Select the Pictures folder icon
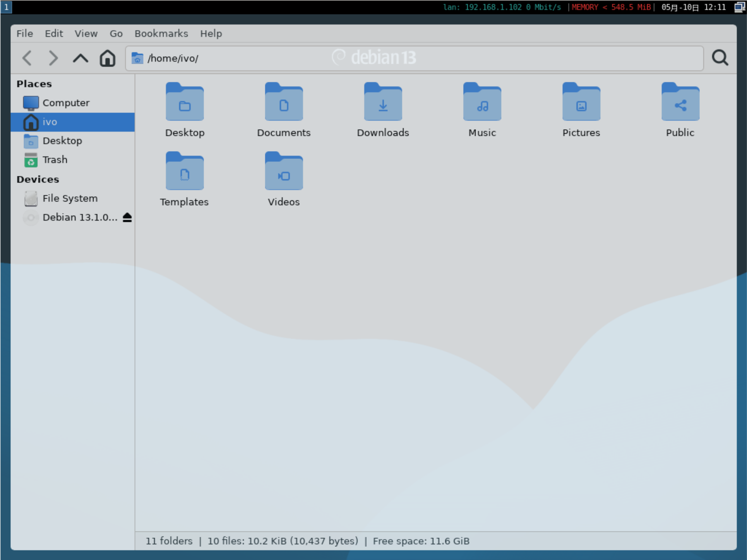The image size is (747, 560). [x=581, y=102]
